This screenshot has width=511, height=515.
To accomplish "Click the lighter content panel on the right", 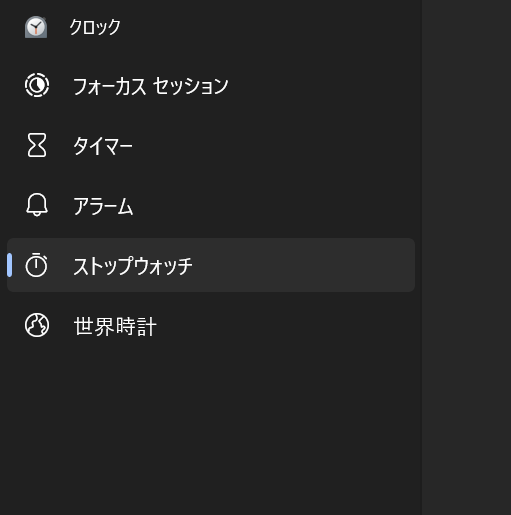I will 466,257.
